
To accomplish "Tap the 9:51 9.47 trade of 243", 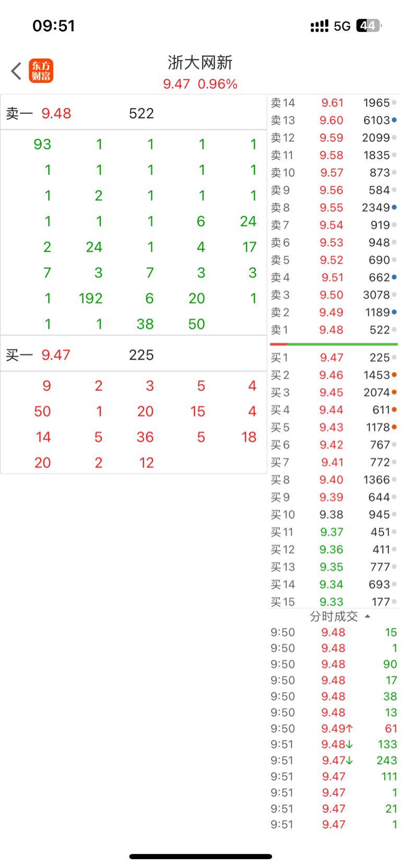I will click(334, 760).
